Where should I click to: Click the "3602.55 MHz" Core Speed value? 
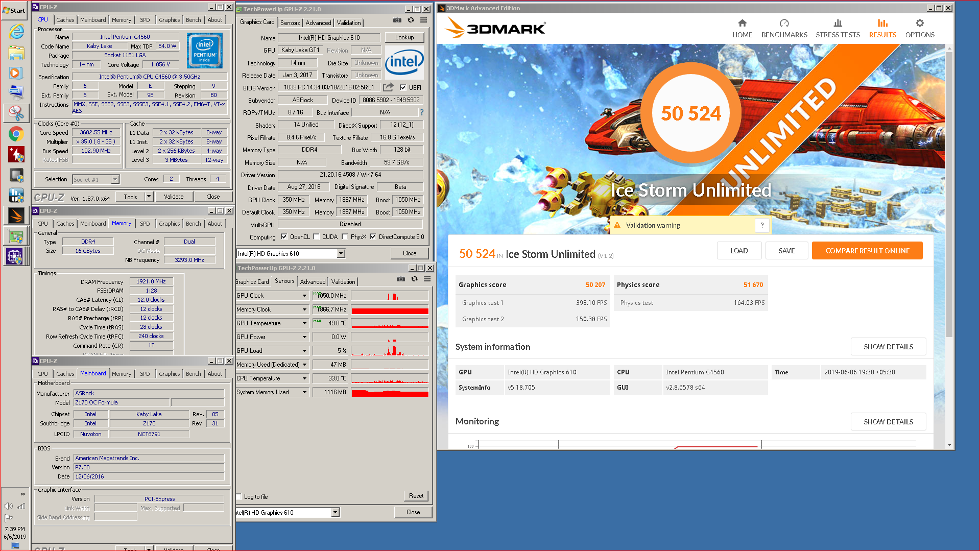[x=96, y=132]
